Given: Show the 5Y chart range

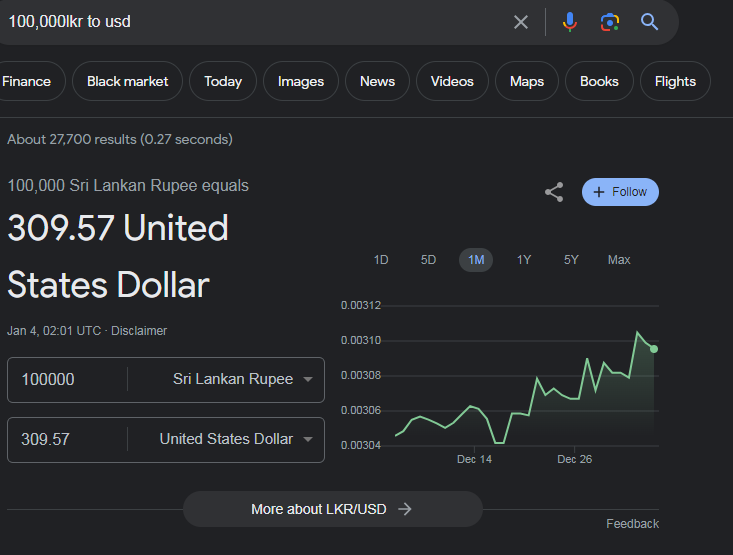Looking at the screenshot, I should point(571,260).
